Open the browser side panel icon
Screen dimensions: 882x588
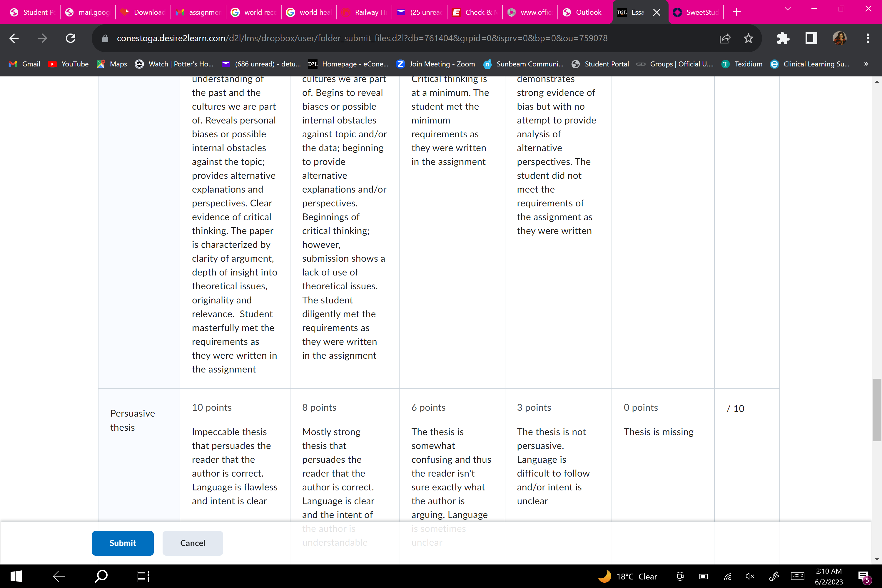click(x=811, y=38)
